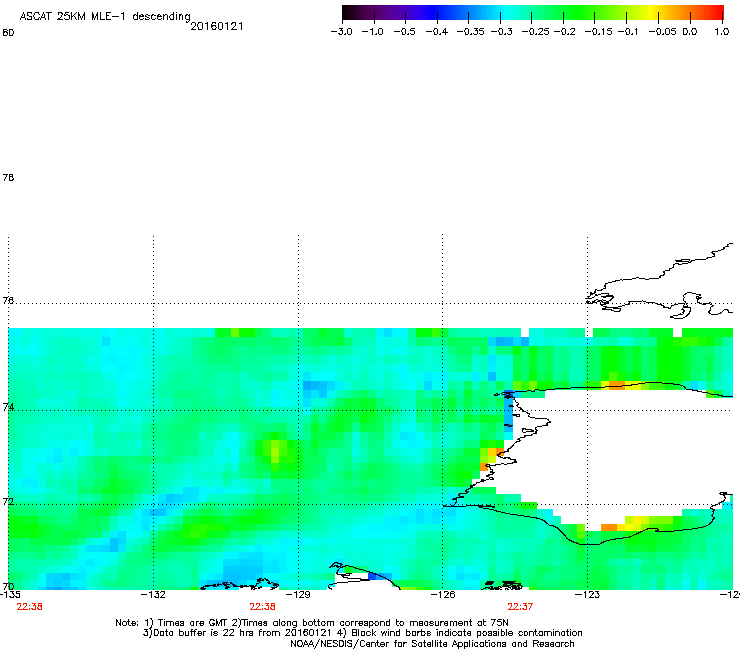The image size is (740, 650).
Task: Click the longitude label "-129"
Action: (x=298, y=594)
